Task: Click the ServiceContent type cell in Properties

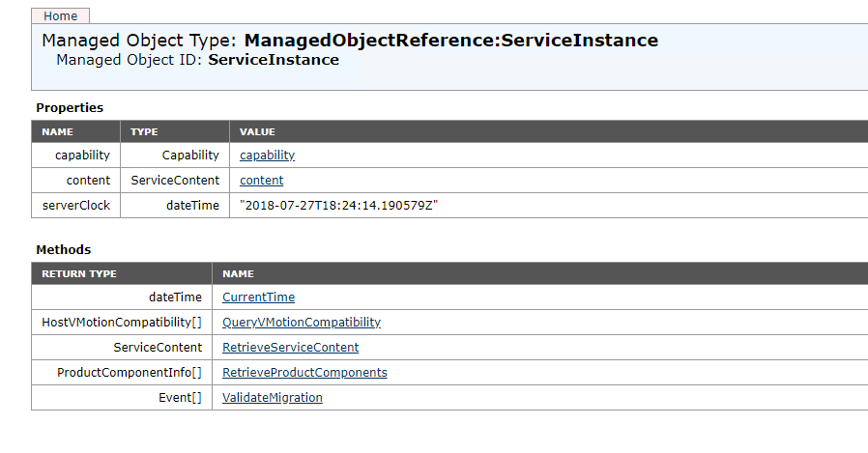Action: tap(175, 181)
